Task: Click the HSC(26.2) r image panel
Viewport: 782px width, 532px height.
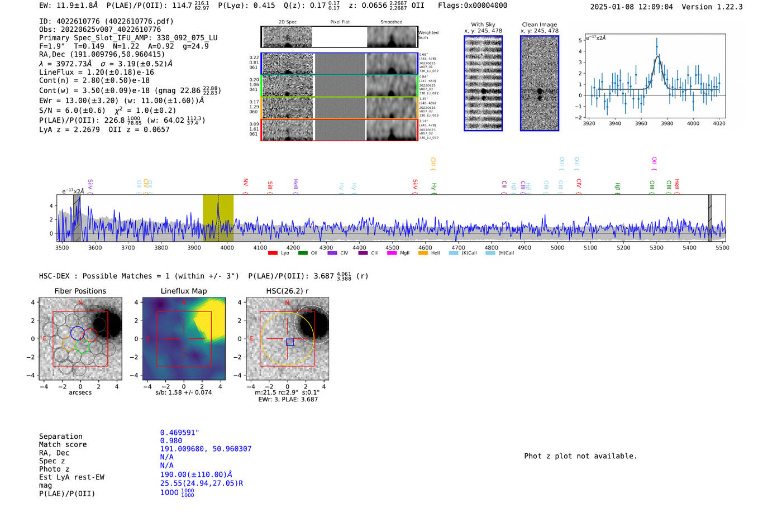Action: (287, 339)
